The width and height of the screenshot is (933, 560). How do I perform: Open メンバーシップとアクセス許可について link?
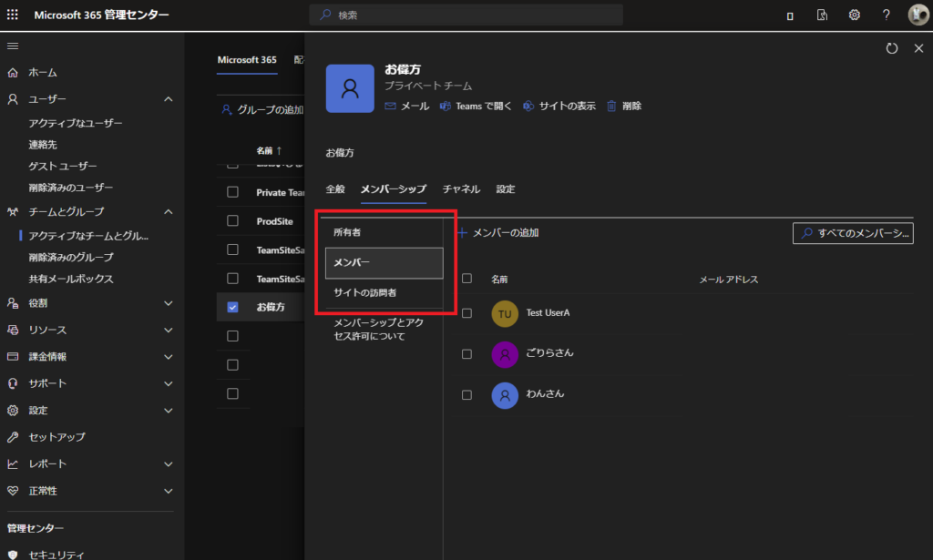point(378,330)
